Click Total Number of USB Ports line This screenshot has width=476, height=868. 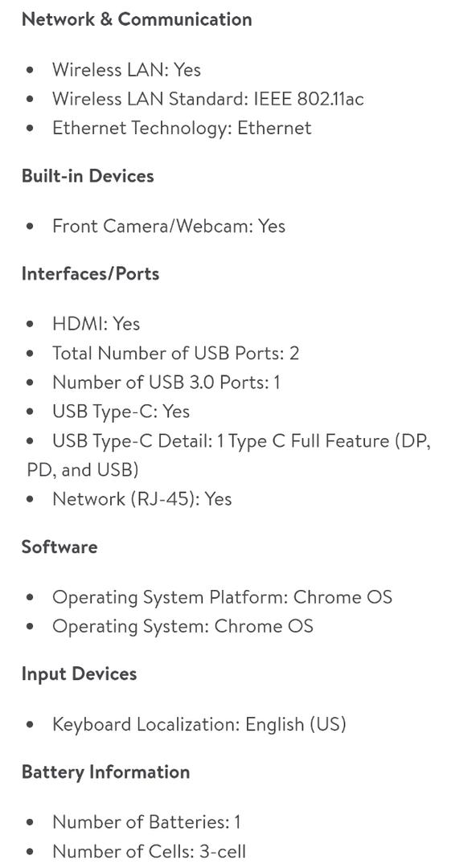point(175,353)
